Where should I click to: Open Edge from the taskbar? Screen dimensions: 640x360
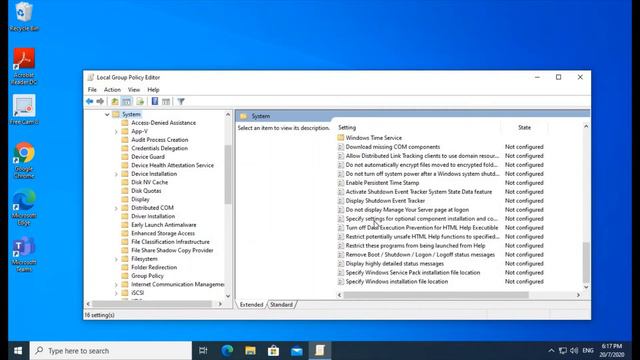point(227,351)
